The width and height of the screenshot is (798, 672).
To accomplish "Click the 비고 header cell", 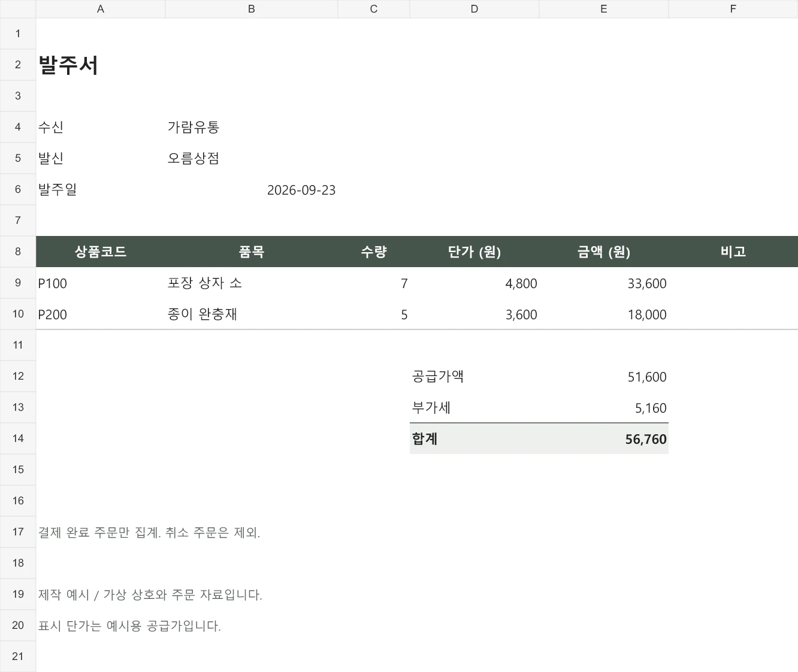I will 733,252.
